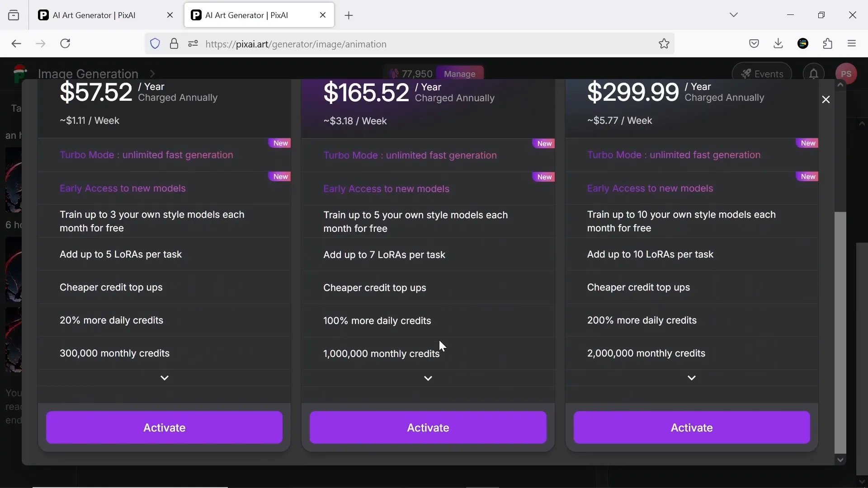Open the tracking protection shield icon
This screenshot has width=868, height=488.
(x=155, y=44)
